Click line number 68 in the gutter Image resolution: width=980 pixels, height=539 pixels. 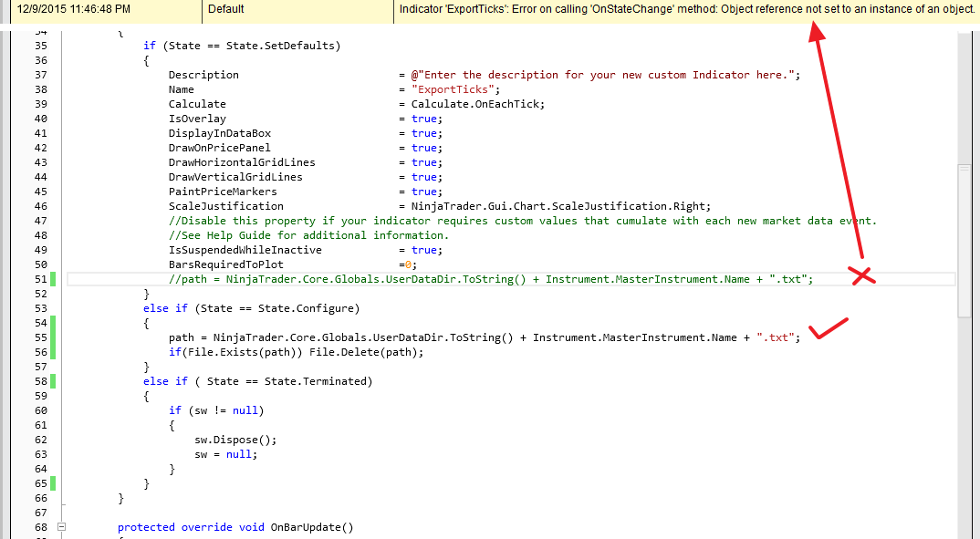click(x=41, y=527)
